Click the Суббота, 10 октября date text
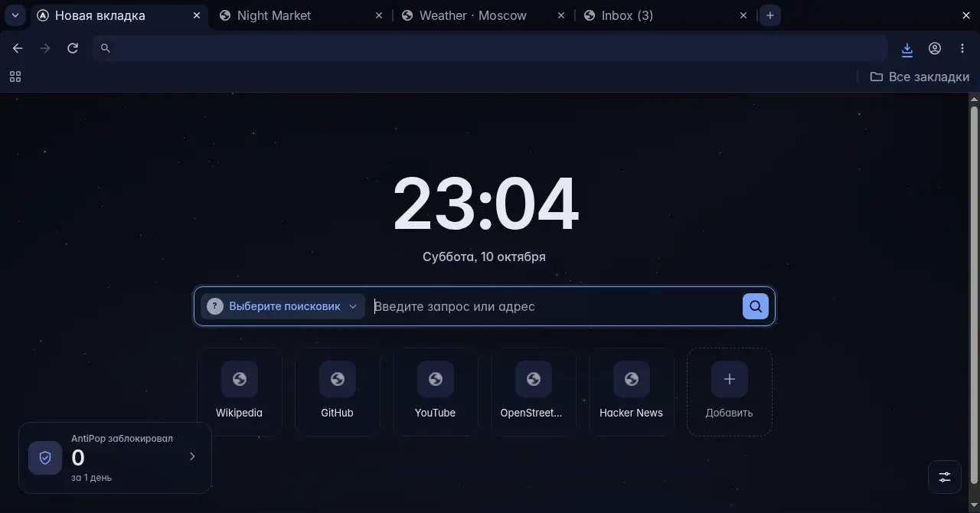Screen dimensions: 980x513 coord(484,257)
